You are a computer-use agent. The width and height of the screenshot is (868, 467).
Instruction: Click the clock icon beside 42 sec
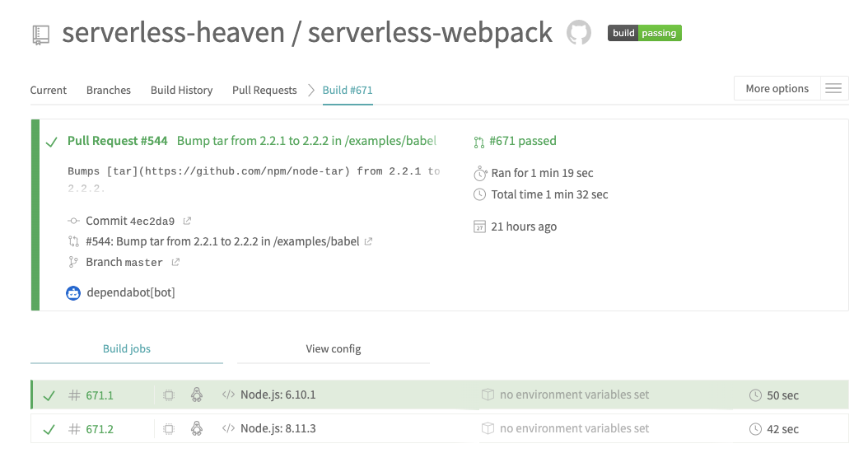[756, 429]
